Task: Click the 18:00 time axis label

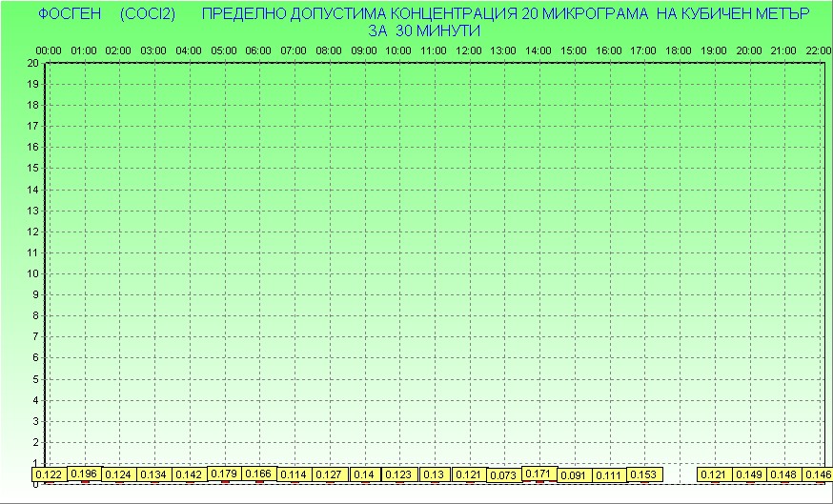Action: 679,50
